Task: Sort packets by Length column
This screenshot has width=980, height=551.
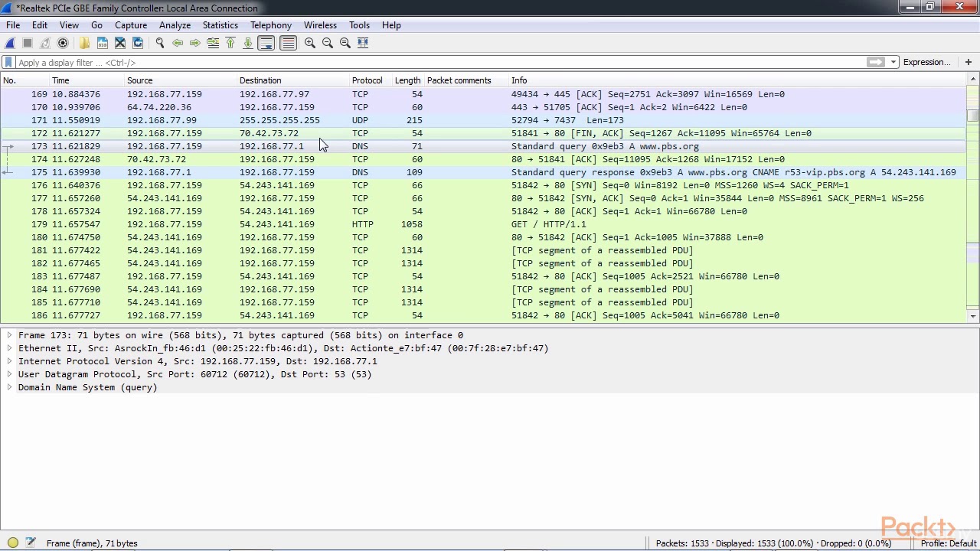Action: 407,80
